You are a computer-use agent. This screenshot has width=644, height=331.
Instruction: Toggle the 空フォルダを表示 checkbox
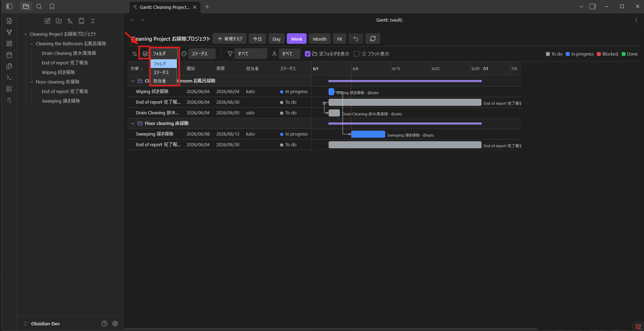pos(308,54)
